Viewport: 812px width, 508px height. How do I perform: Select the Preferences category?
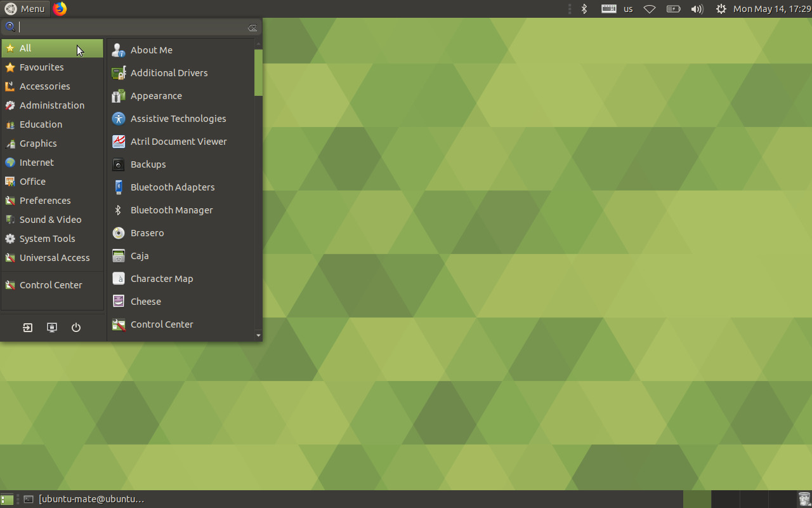point(44,200)
